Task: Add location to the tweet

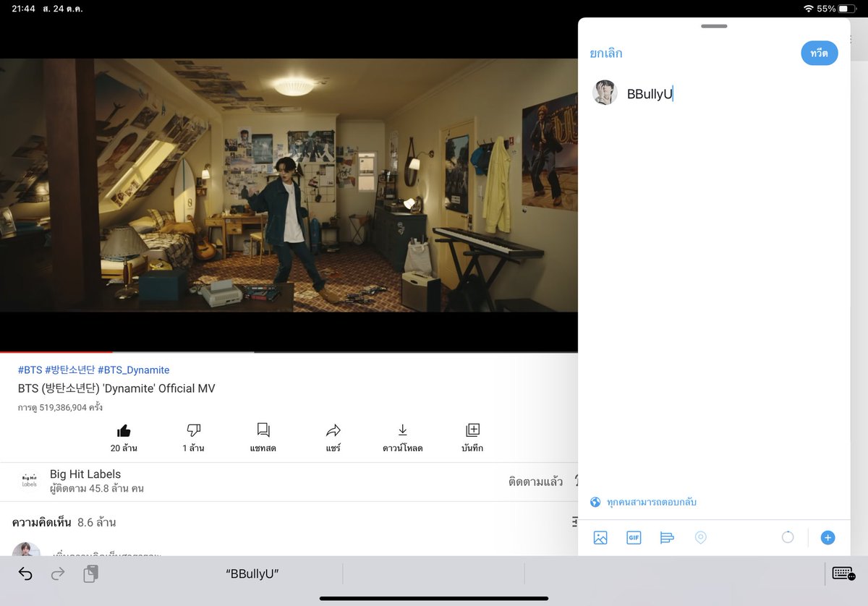Action: [700, 537]
